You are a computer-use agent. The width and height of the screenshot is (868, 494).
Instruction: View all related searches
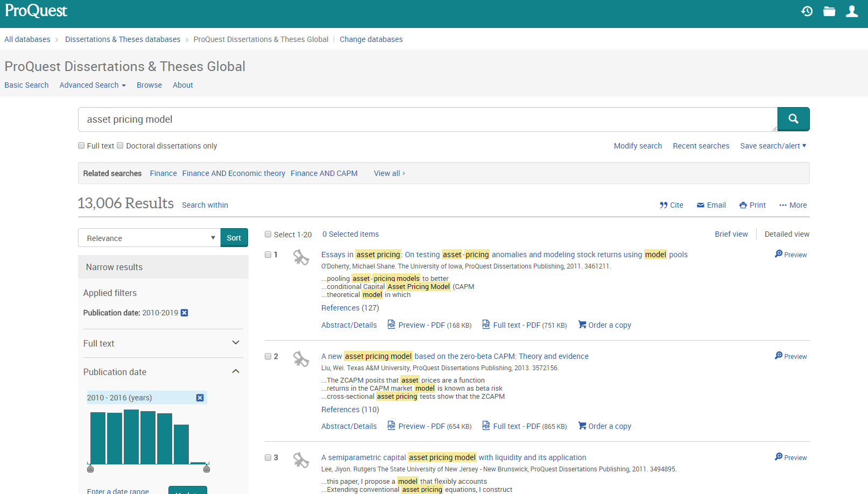coord(390,173)
